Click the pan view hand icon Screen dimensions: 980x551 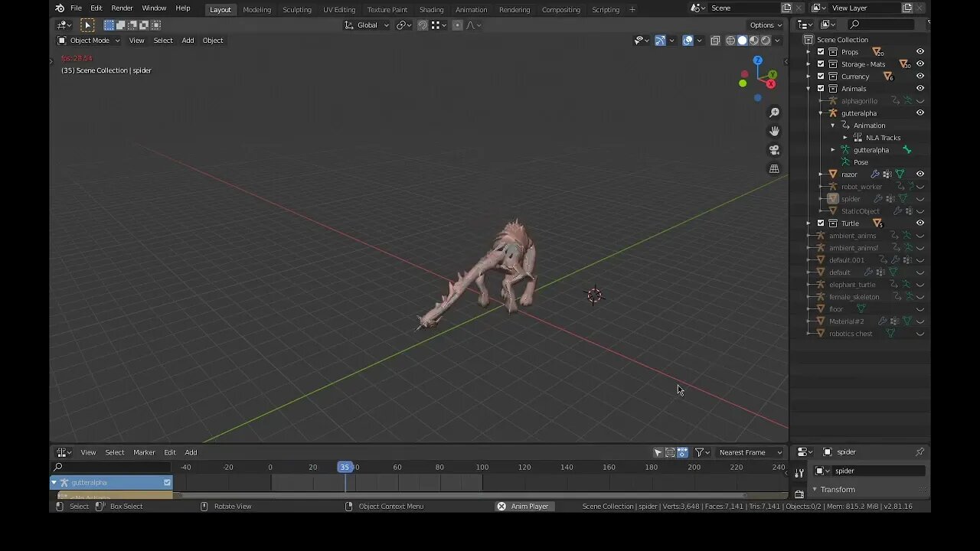(x=774, y=131)
